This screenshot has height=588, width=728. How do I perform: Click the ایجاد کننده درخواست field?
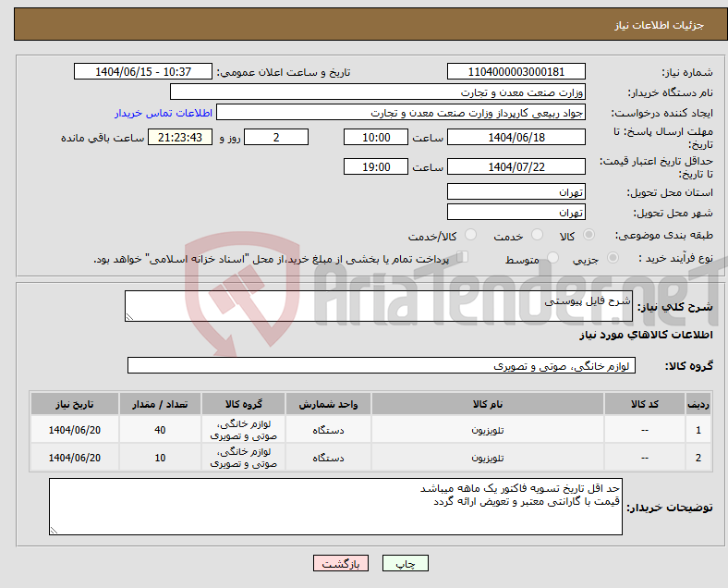(401, 113)
